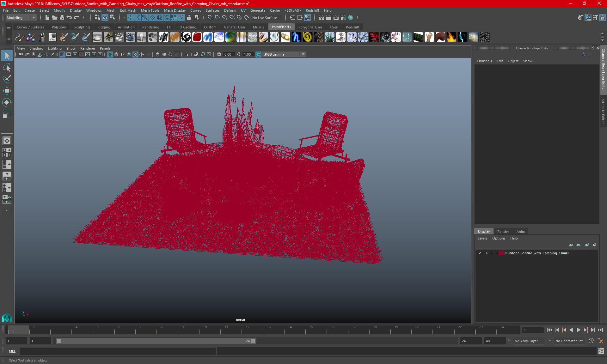Click the MEL command input field
This screenshot has width=607, height=364.
click(x=117, y=351)
